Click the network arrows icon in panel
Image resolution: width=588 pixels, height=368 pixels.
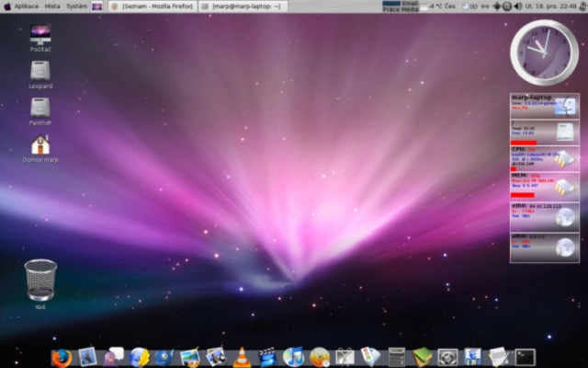485,6
